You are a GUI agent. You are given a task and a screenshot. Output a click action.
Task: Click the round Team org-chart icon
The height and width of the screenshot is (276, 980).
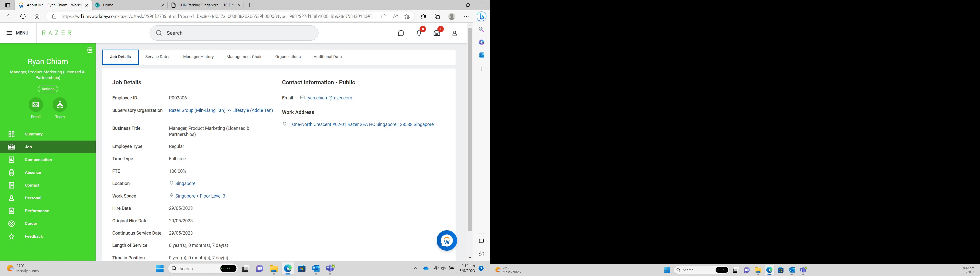tap(60, 105)
